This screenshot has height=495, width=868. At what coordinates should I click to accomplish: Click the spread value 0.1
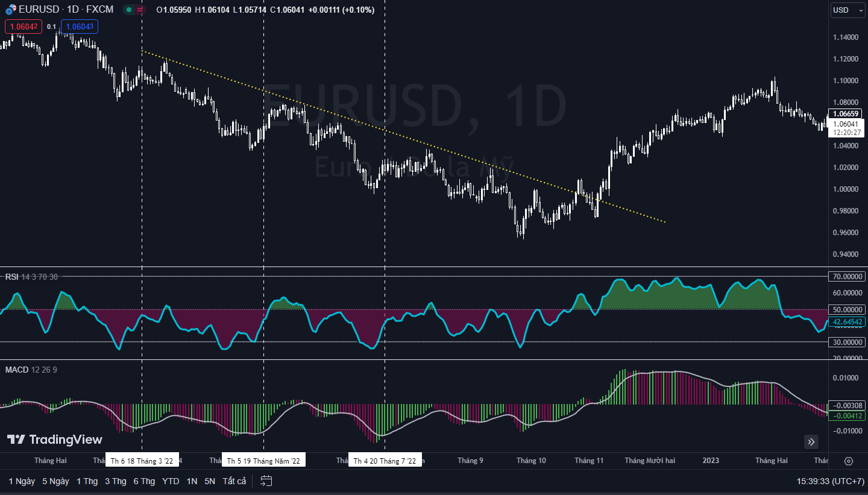point(51,27)
